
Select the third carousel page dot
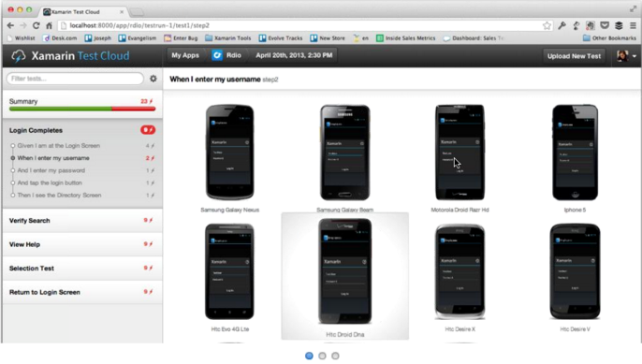coord(335,356)
